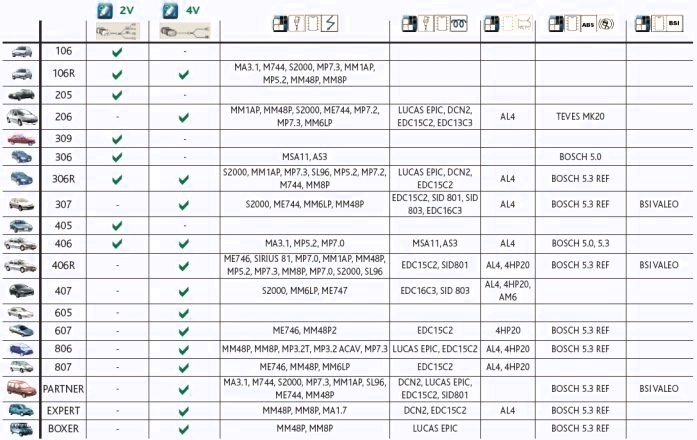
Task: Click the model name 'EXPERT'
Action: click(64, 411)
